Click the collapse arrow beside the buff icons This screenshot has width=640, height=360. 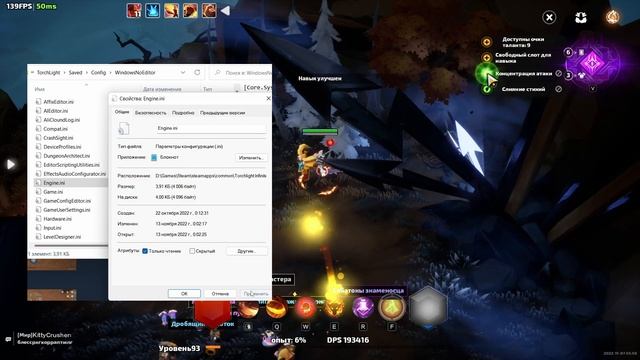(x=225, y=11)
